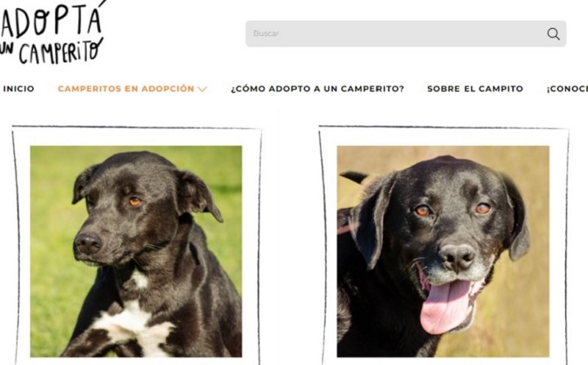Go to the INICIO page
This screenshot has height=365, width=588.
19,88
